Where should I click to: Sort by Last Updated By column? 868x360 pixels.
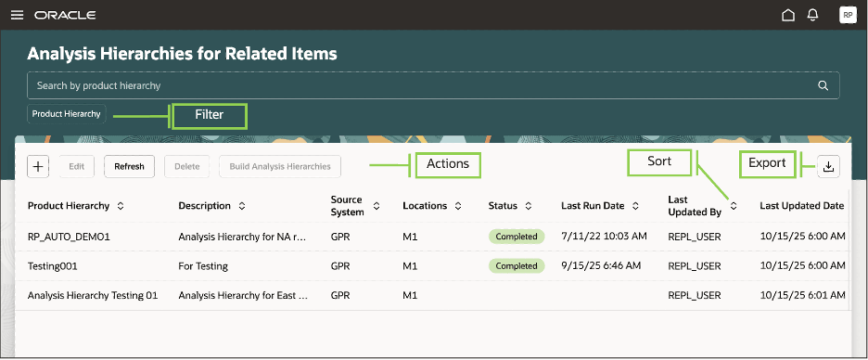(734, 206)
